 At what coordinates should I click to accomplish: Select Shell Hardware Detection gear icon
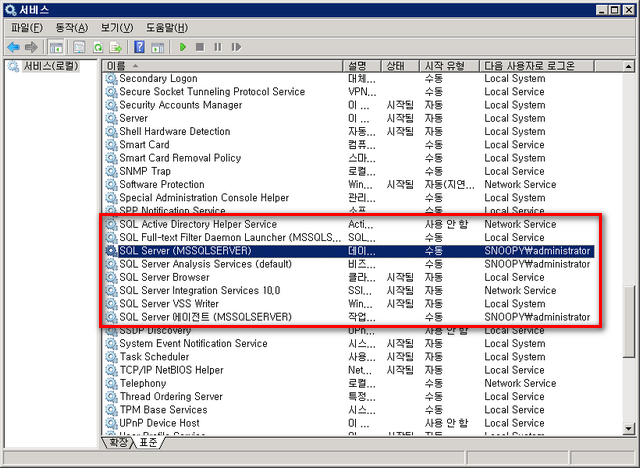tap(111, 131)
